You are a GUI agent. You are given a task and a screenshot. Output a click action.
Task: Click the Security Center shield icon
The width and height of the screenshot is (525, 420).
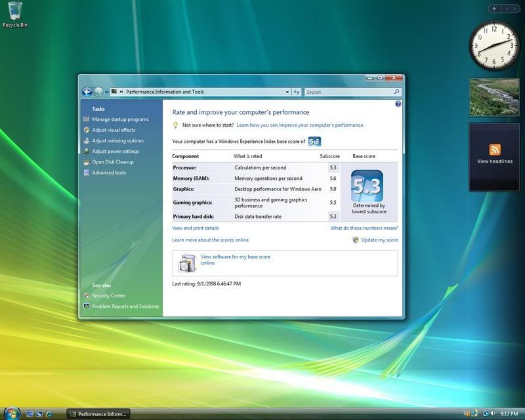(87, 296)
